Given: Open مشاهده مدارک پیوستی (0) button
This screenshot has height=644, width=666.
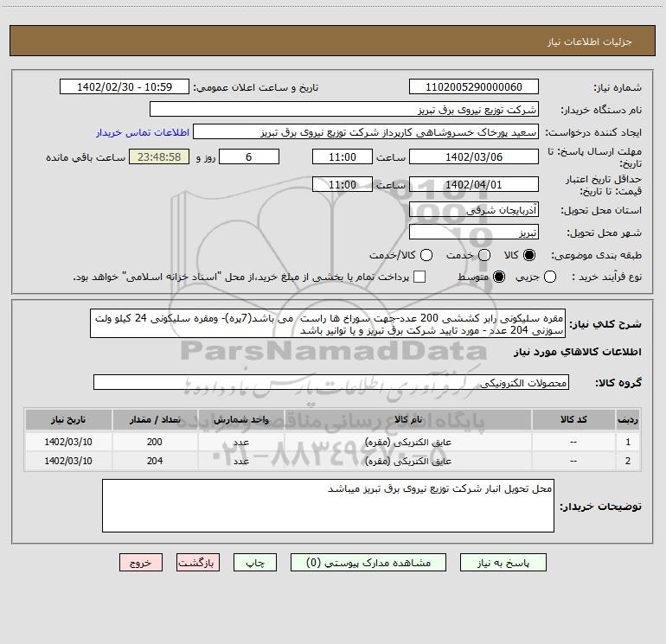Looking at the screenshot, I should (368, 563).
